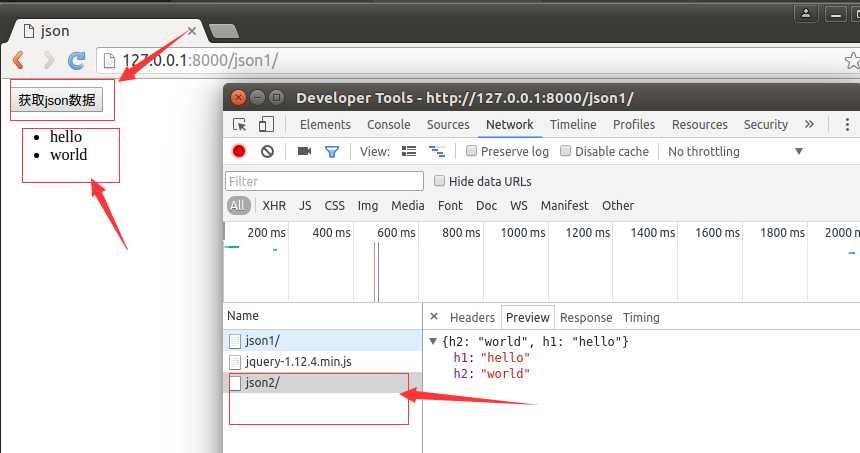Filter requests by WS

tap(519, 206)
